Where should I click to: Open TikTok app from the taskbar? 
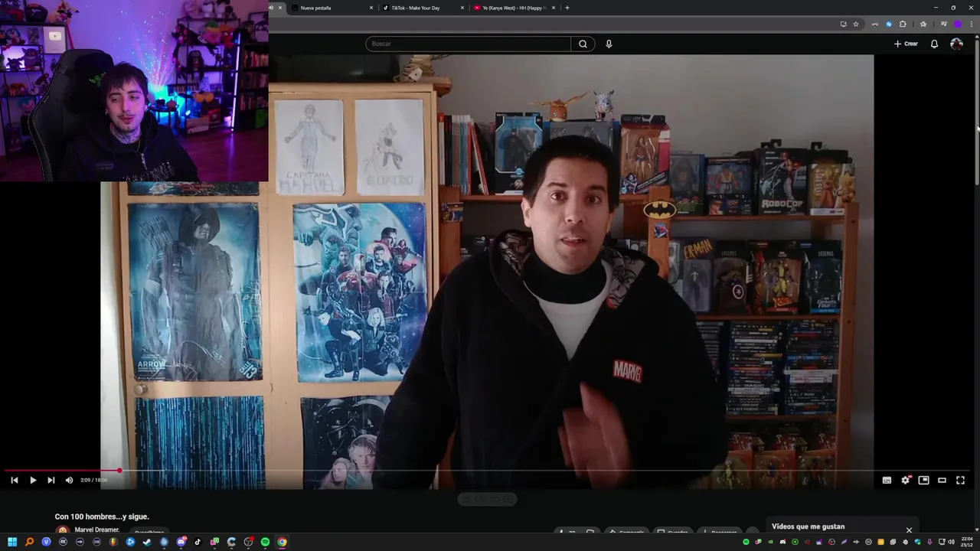click(198, 542)
